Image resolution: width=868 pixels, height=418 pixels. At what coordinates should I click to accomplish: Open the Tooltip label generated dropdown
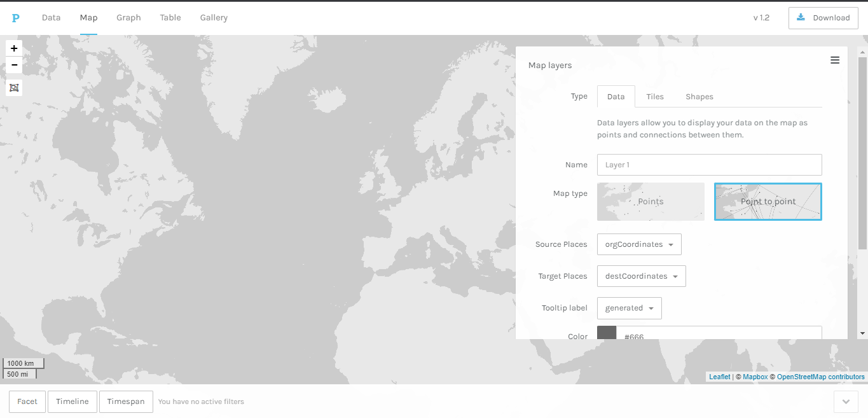tap(630, 308)
